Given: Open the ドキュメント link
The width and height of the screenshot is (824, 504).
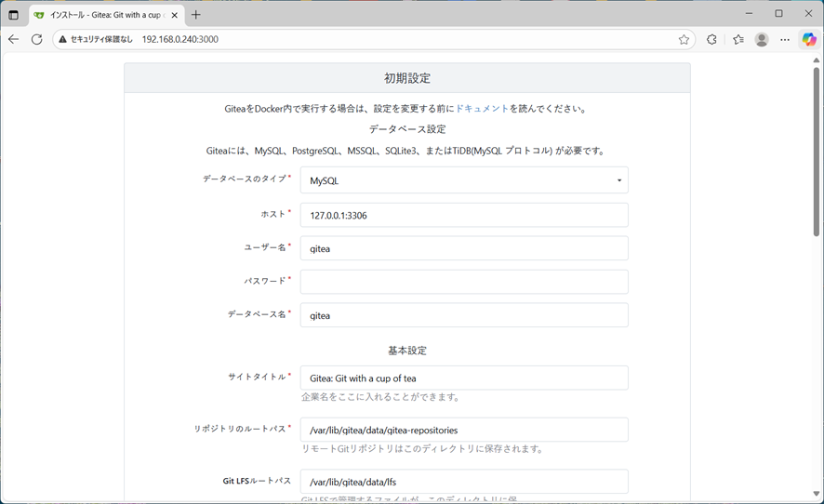Looking at the screenshot, I should 482,109.
